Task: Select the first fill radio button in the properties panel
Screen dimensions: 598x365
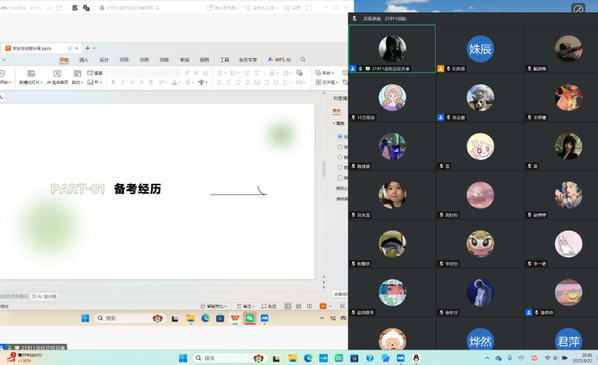Action: tap(340, 136)
